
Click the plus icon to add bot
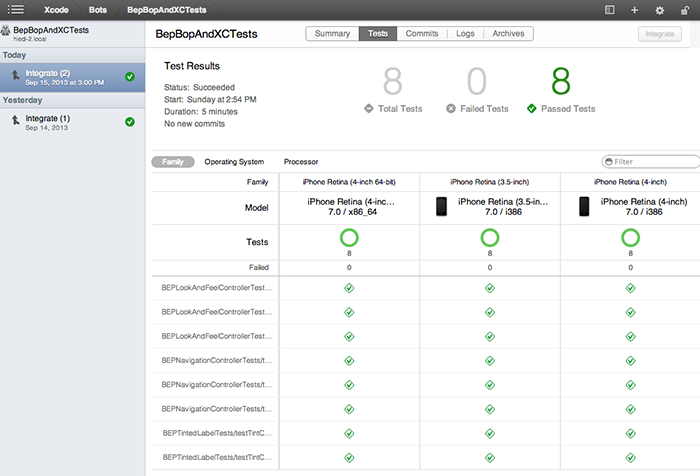pyautogui.click(x=634, y=10)
